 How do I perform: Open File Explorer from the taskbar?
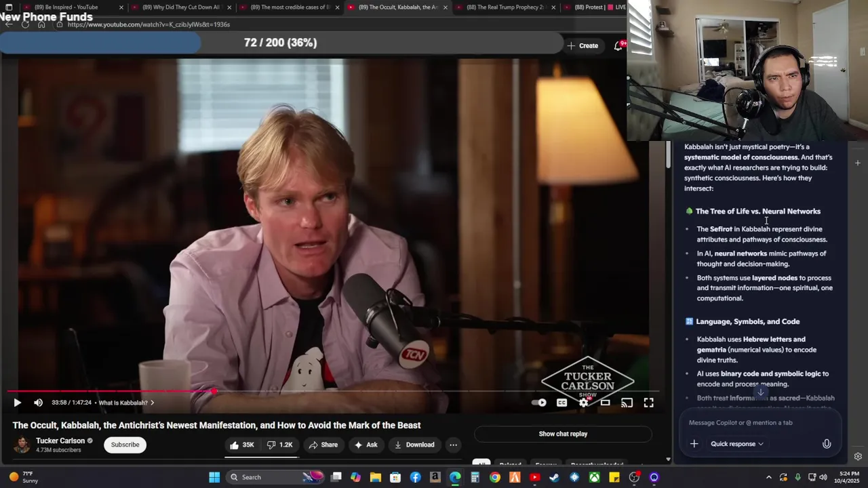pos(375,477)
